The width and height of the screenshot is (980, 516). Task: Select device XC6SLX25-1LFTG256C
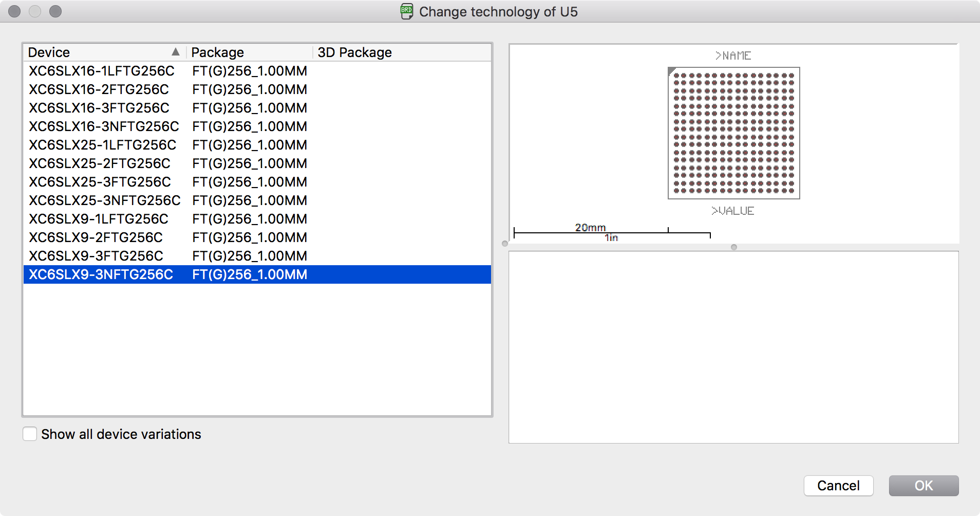101,144
